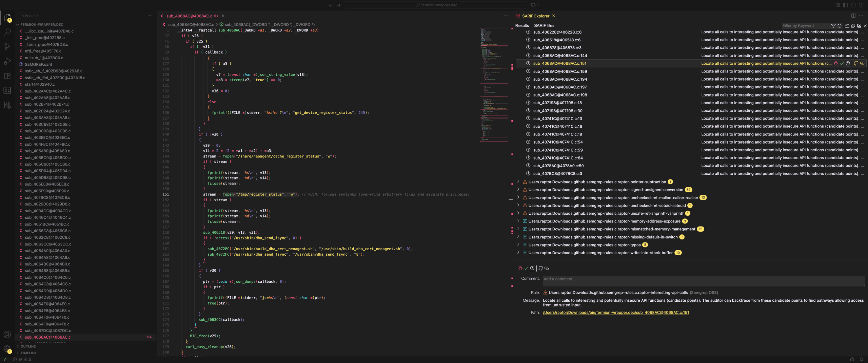Click the code minimap overview
Screen dimensions: 868x363
click(494, 85)
